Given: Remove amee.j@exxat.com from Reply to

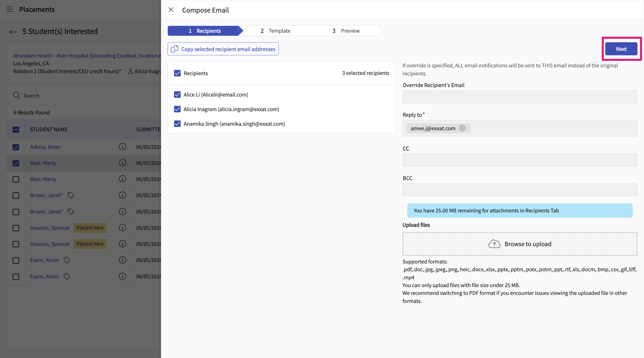Looking at the screenshot, I should point(462,128).
